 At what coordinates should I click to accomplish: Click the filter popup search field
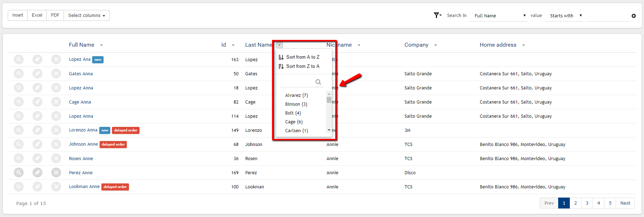(x=301, y=82)
